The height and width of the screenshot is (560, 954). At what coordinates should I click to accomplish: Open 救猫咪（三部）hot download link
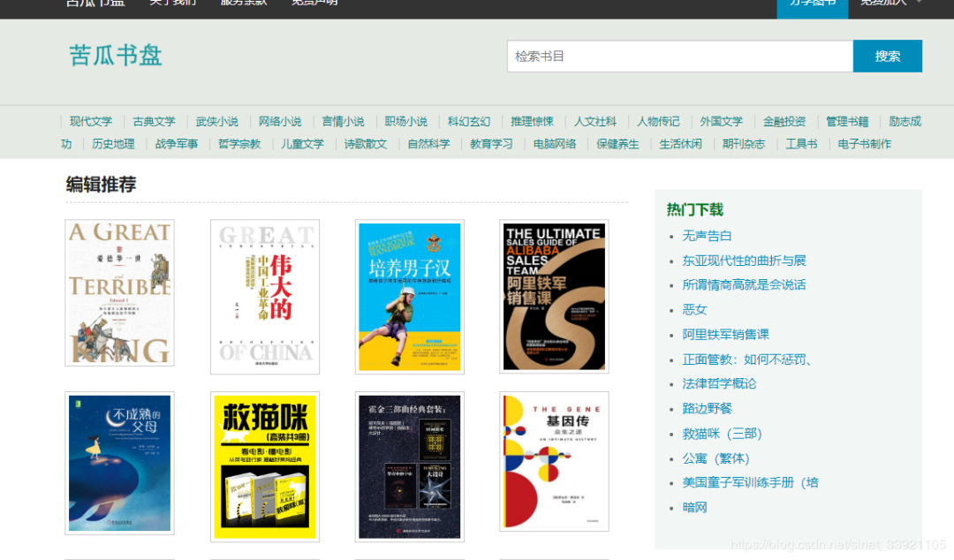coord(723,434)
